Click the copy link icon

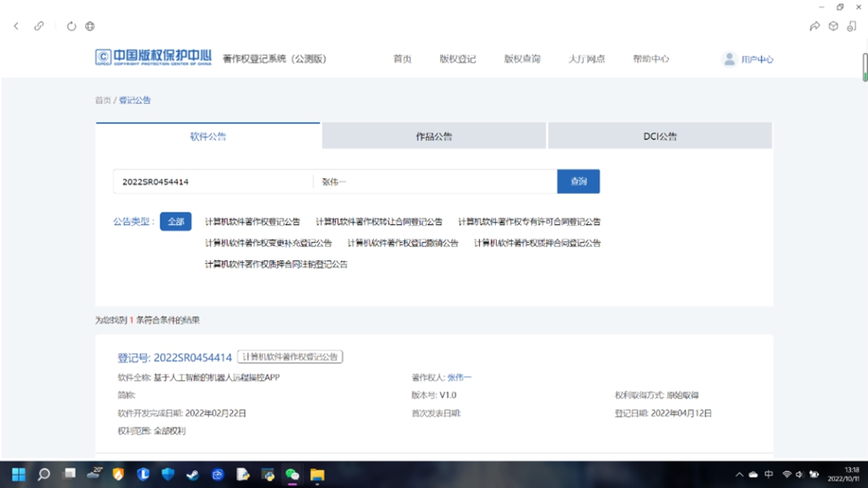[x=39, y=27]
